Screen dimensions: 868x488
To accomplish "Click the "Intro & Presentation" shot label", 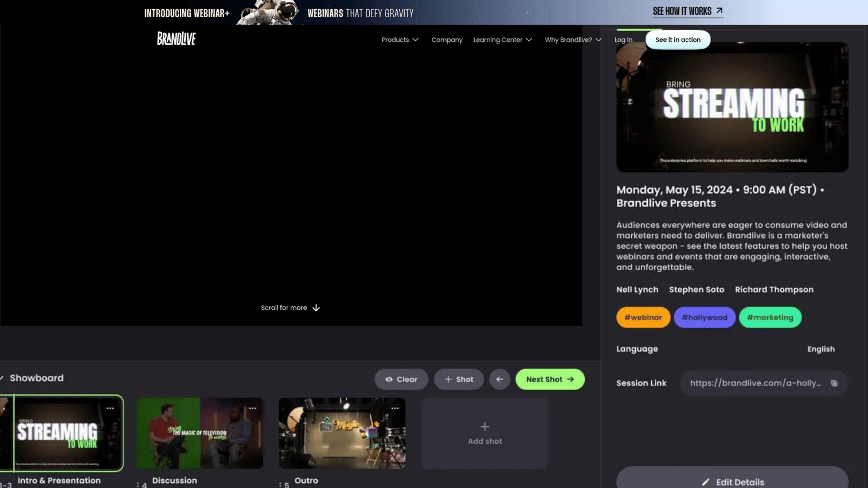I will tap(59, 481).
